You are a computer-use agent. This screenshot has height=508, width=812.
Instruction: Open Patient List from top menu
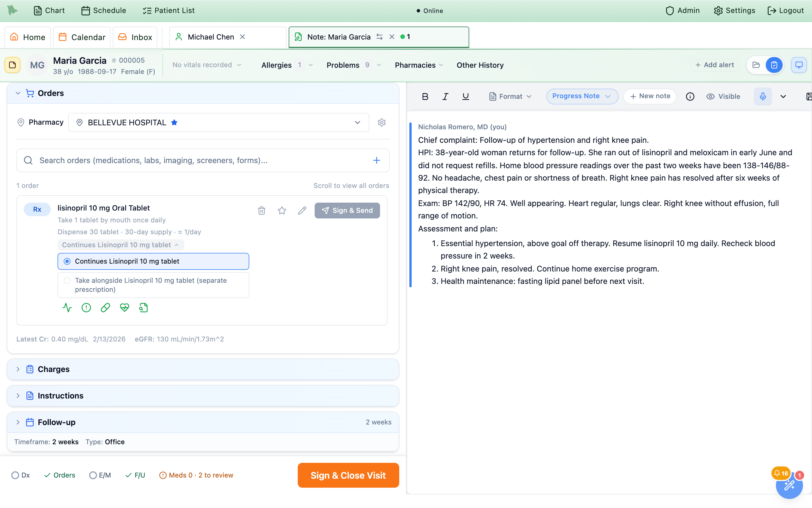pyautogui.click(x=168, y=10)
